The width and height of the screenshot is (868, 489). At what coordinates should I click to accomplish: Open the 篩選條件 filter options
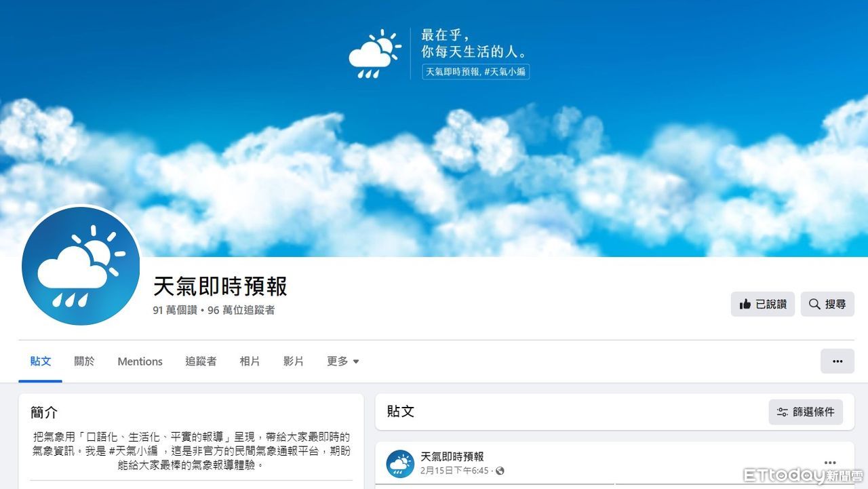pyautogui.click(x=806, y=412)
